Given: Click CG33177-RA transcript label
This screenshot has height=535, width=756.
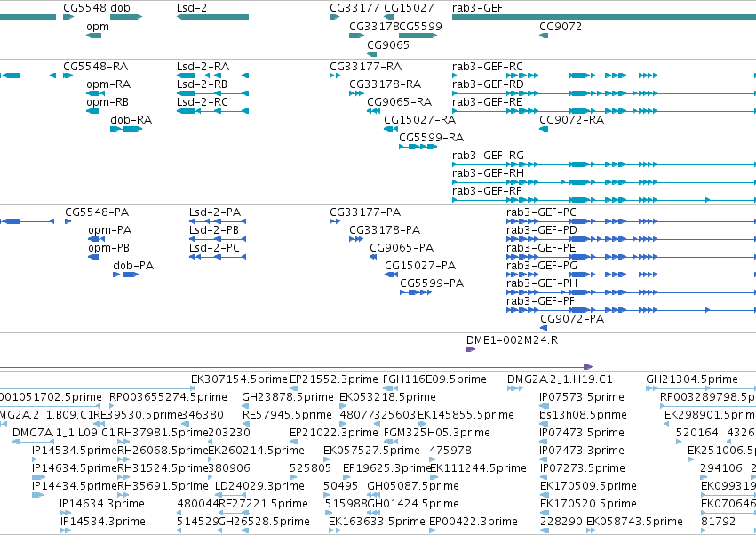Looking at the screenshot, I should coord(365,67).
